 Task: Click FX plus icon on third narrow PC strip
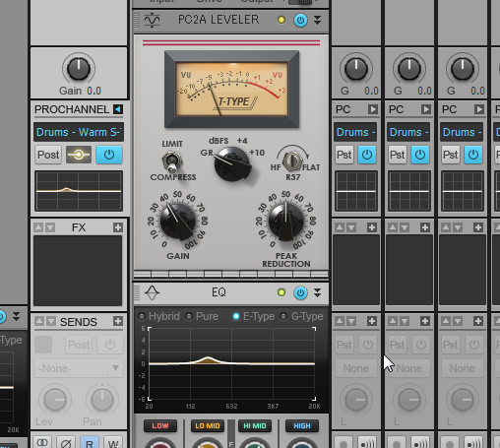click(478, 227)
